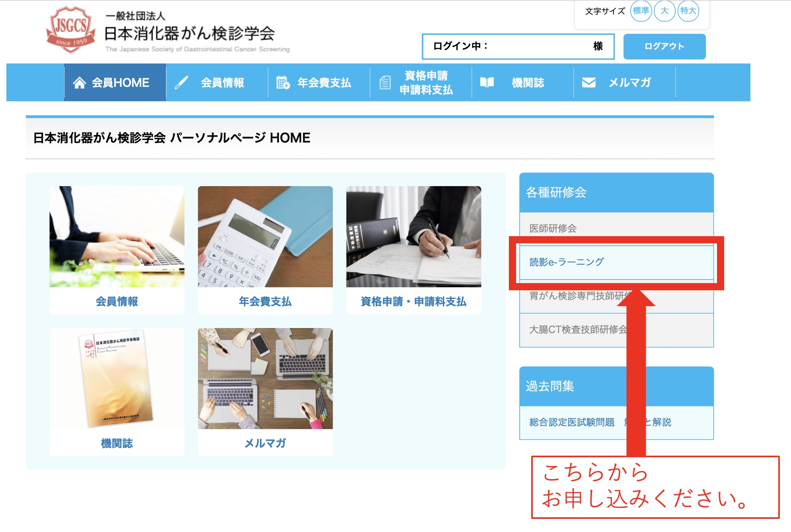Image resolution: width=791 pixels, height=532 pixels.
Task: Click the house icon in 会員HOME
Action: [x=79, y=83]
